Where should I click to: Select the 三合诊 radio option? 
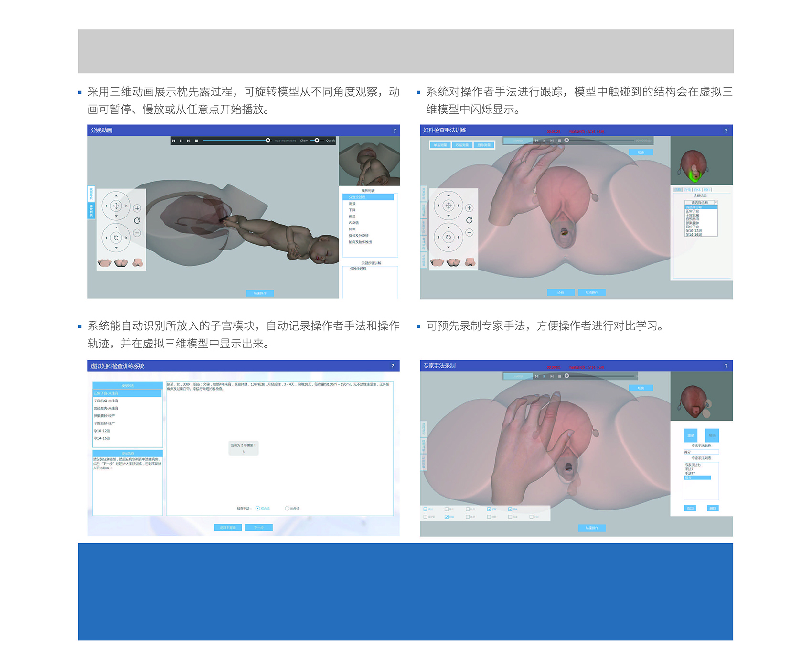(x=287, y=509)
